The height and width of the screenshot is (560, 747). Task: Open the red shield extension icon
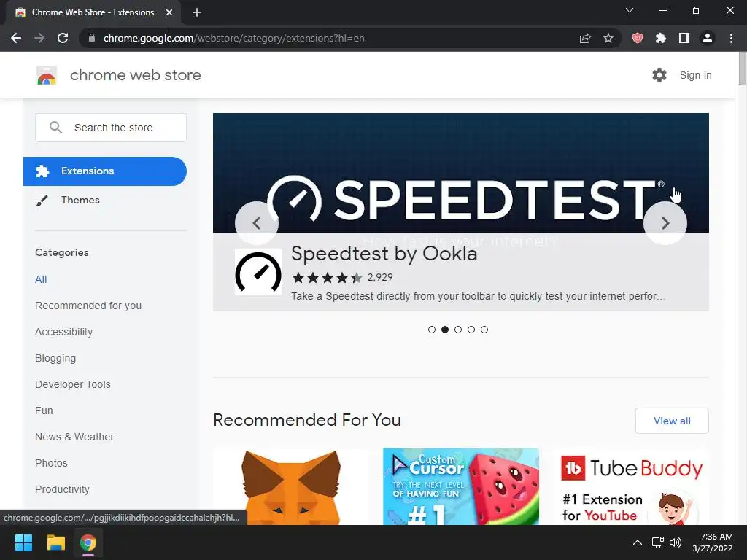[637, 38]
